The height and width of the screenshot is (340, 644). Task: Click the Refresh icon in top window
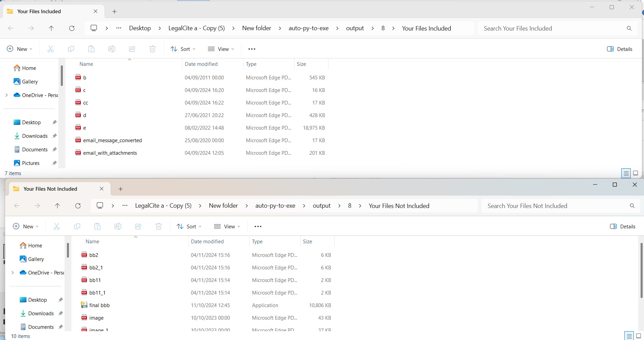72,28
